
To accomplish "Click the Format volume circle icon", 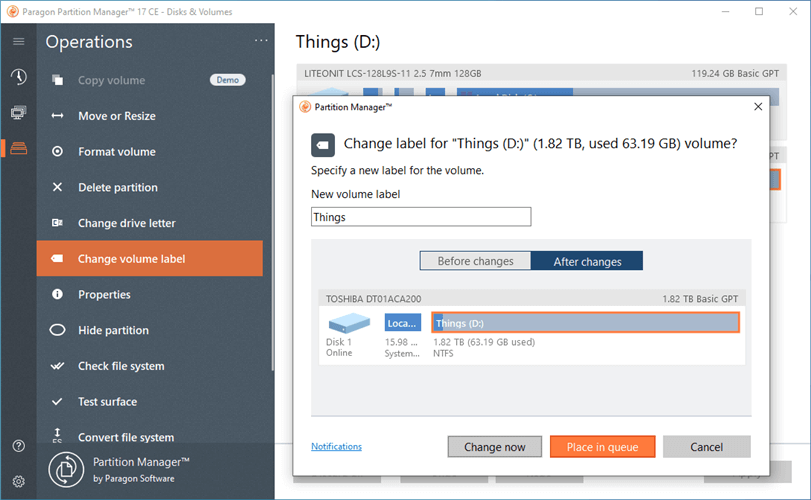I will tap(57, 151).
